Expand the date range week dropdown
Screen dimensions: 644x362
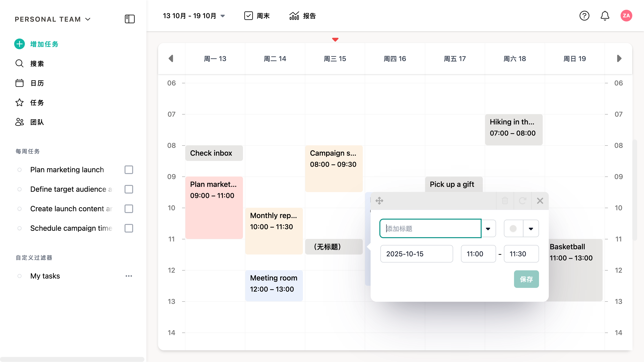pos(222,16)
